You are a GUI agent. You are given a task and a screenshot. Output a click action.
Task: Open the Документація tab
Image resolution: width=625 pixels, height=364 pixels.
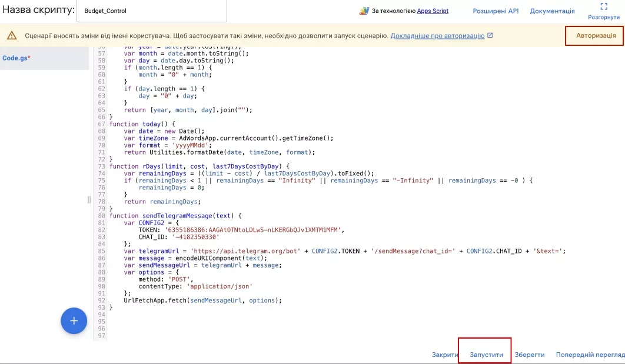[x=552, y=11]
